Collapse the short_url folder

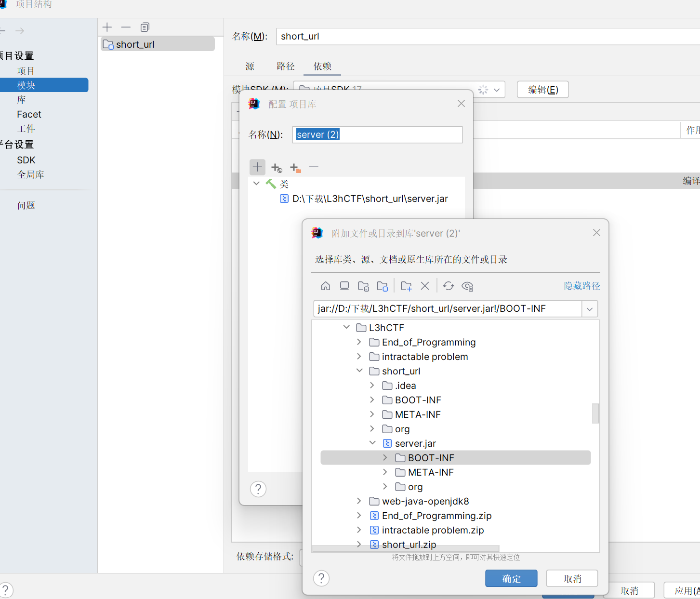(359, 371)
